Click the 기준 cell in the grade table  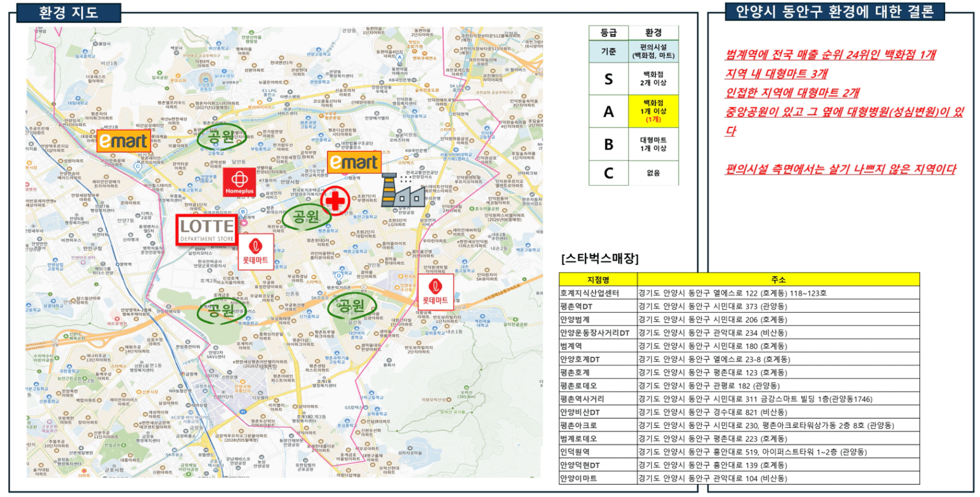tap(608, 51)
